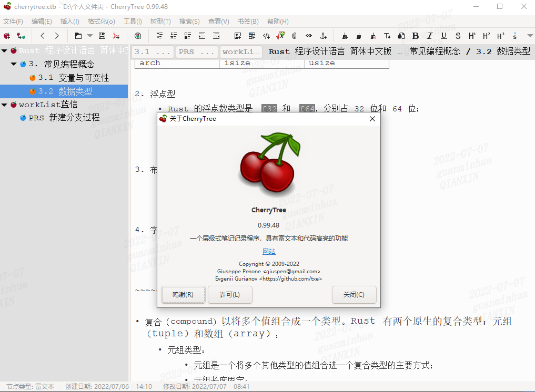Switch to the 3.1 ... recent node tab
Image resolution: width=535 pixels, height=392 pixels.
click(153, 52)
